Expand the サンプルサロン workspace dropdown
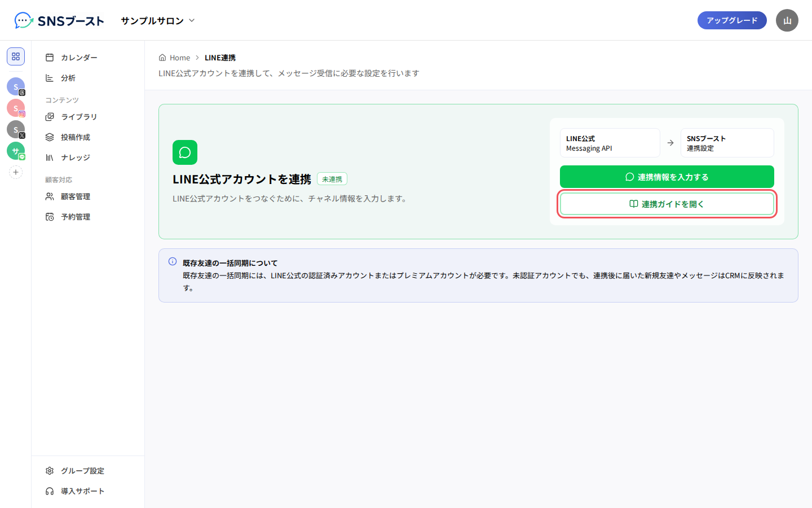812x508 pixels. click(x=158, y=21)
